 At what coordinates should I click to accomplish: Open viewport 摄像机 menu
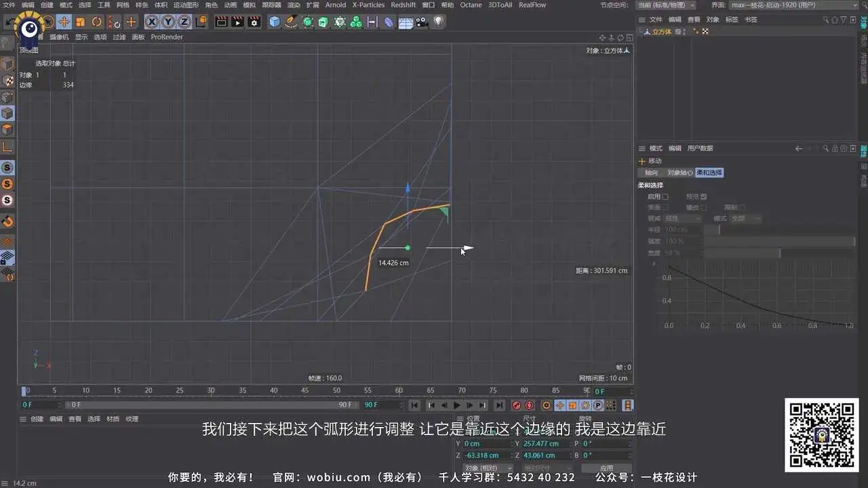coord(59,37)
